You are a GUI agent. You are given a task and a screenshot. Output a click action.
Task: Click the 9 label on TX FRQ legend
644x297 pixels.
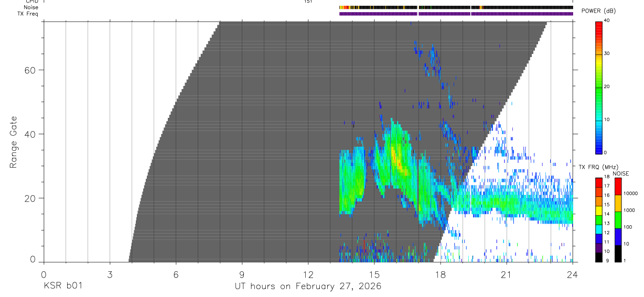[607, 260]
